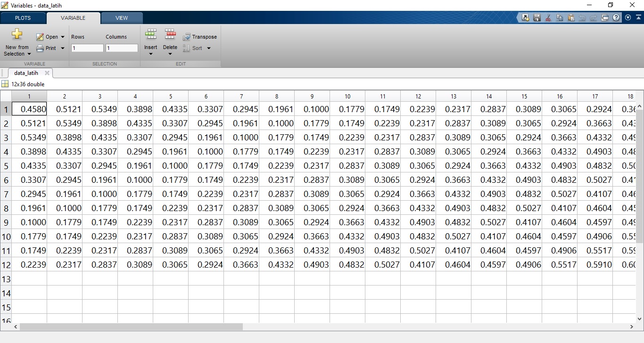Screen dimensions: 644x343
Task: Switch to the VIEW tab
Action: (122, 18)
